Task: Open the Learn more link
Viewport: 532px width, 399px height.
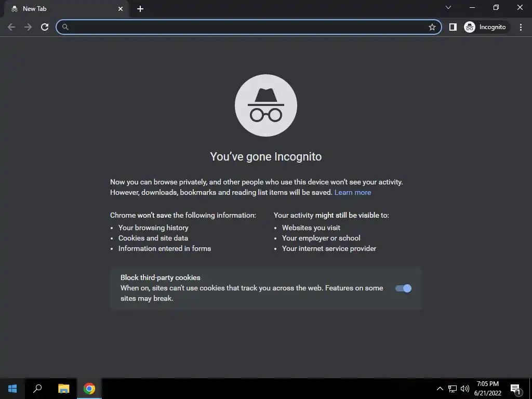Action: click(353, 192)
